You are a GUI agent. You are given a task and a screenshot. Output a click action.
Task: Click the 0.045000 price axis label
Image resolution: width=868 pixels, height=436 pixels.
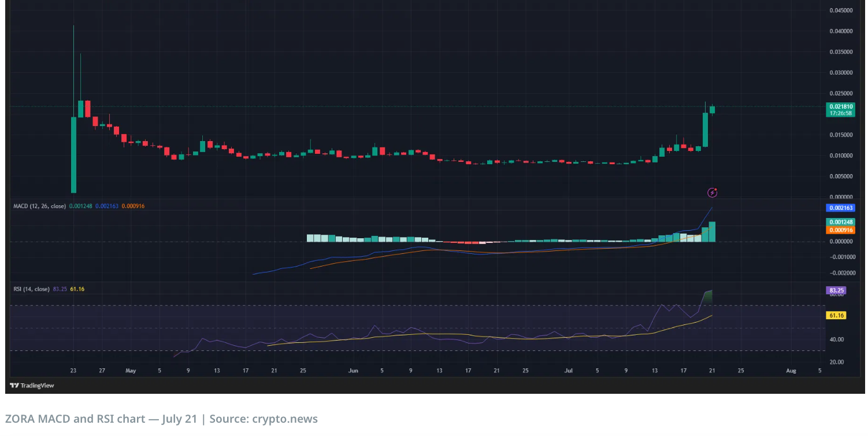[x=840, y=10]
